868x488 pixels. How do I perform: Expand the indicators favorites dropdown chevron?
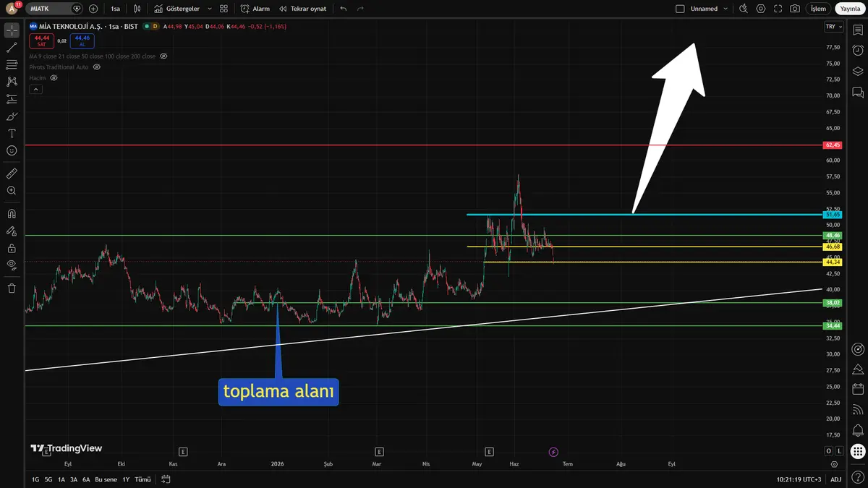[210, 9]
